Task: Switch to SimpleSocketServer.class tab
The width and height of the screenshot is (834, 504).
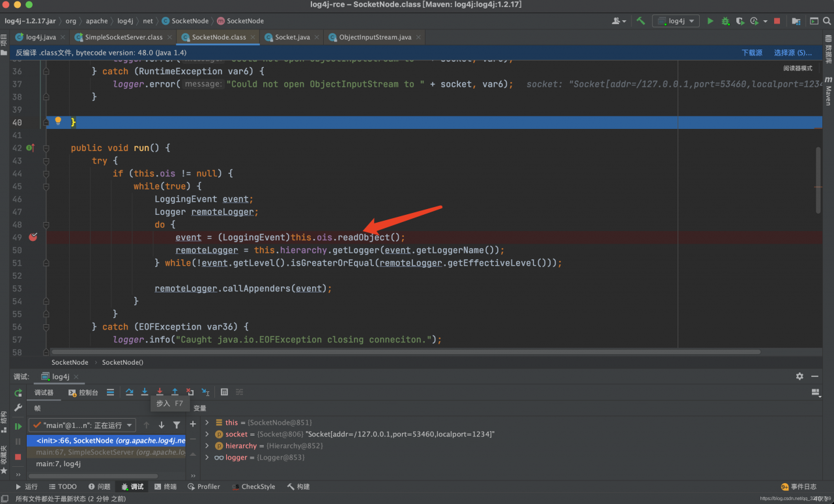Action: click(124, 37)
